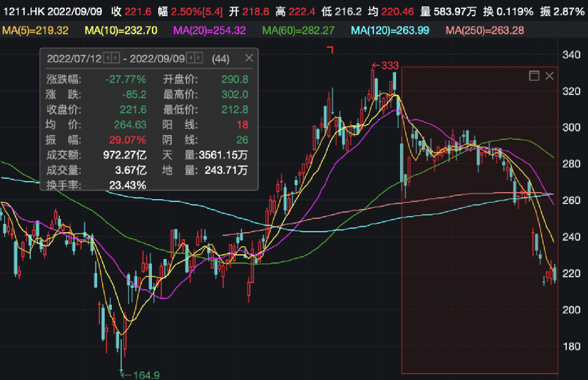Step end date 2022/09/09 forward

pos(197,58)
